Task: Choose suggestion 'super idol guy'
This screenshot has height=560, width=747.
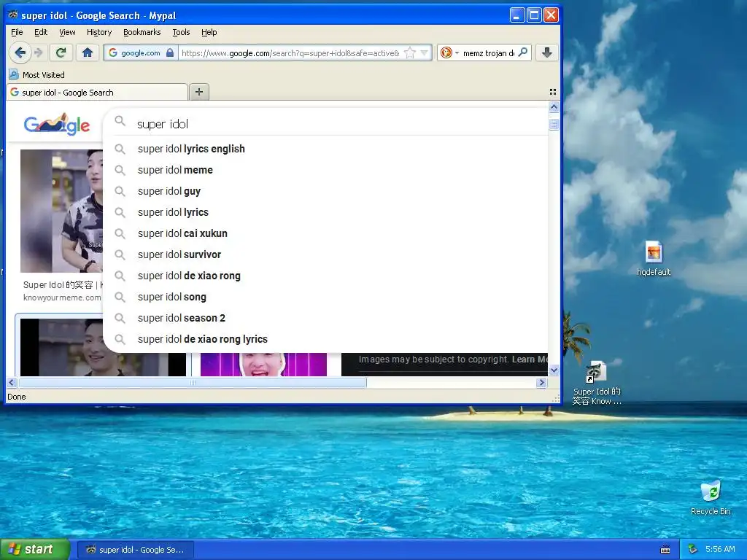Action: 325,191
